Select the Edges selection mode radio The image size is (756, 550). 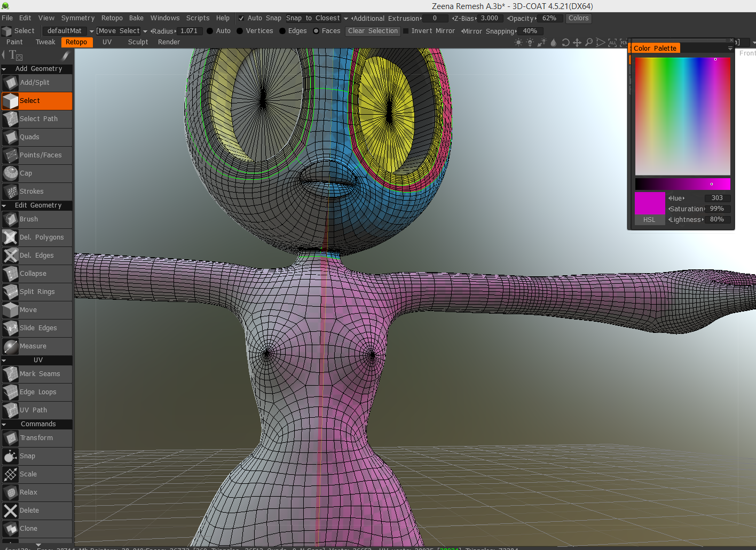pos(283,31)
